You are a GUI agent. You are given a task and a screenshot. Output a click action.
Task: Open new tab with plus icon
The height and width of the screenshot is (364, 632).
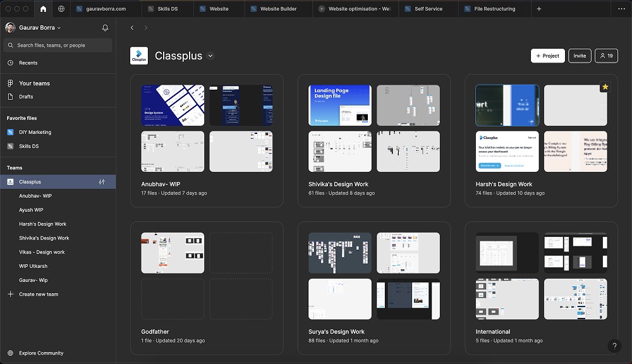point(539,8)
